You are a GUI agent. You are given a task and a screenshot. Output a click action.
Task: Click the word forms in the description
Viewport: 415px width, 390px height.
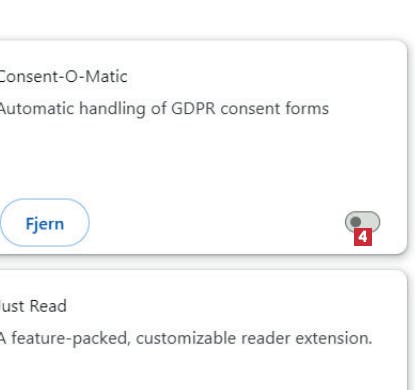(x=307, y=109)
